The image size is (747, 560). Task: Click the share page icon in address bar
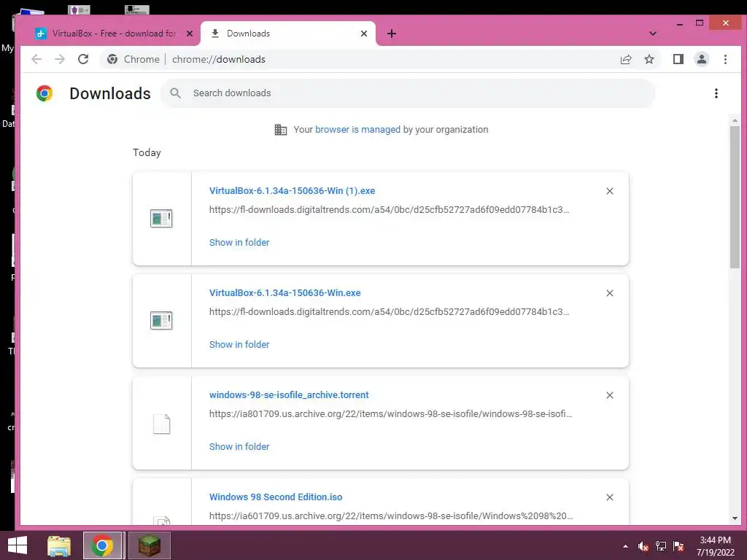(626, 59)
